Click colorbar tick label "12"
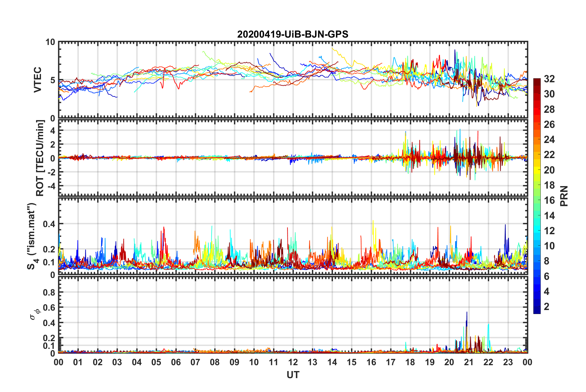 [x=549, y=231]
